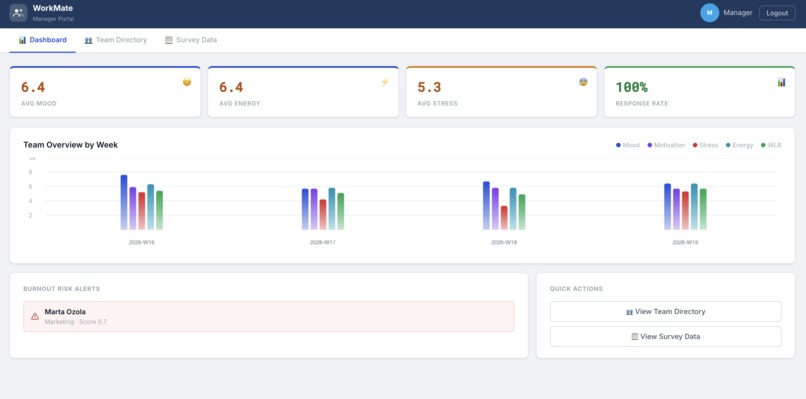This screenshot has width=806, height=399.
Task: Click the blue Mood bar for 2026-W16
Action: point(124,202)
